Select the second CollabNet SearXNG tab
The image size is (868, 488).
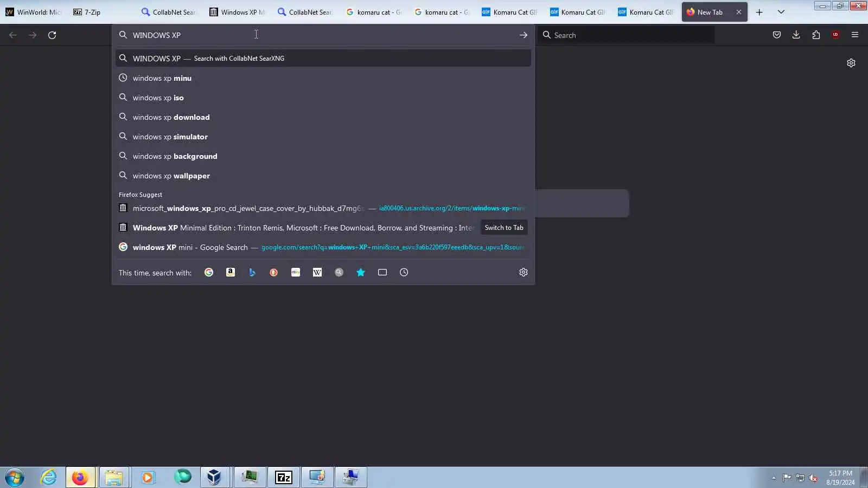(307, 12)
